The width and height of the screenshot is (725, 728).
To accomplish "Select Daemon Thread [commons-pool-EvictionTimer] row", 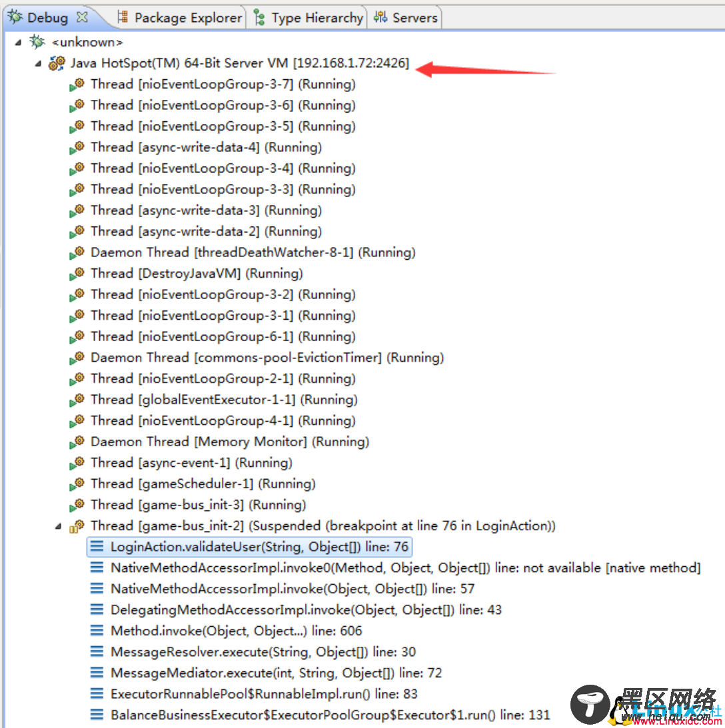I will 267,358.
